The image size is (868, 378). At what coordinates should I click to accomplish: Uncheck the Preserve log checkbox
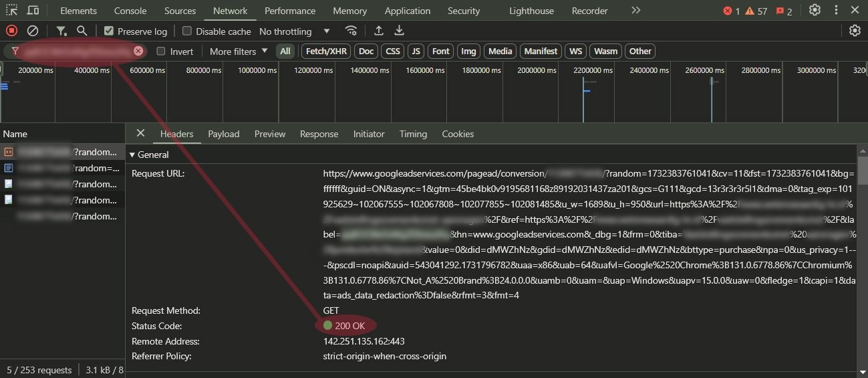point(109,31)
